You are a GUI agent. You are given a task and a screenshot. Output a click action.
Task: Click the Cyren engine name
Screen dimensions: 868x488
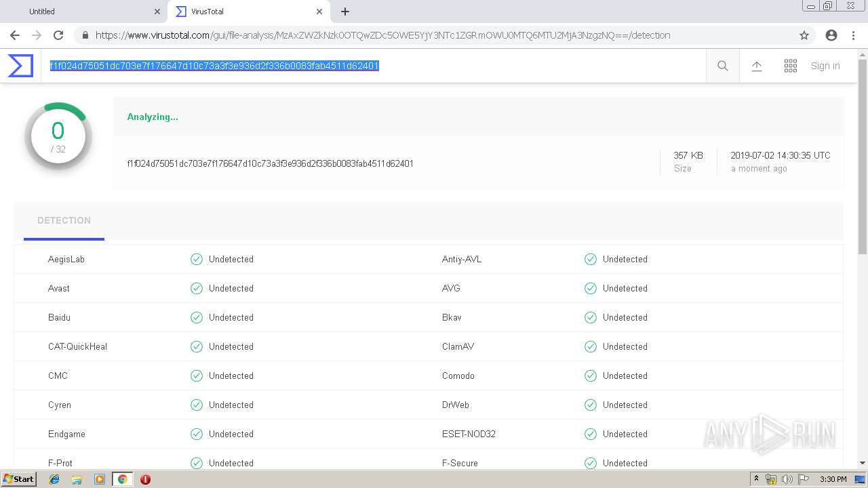tap(60, 405)
